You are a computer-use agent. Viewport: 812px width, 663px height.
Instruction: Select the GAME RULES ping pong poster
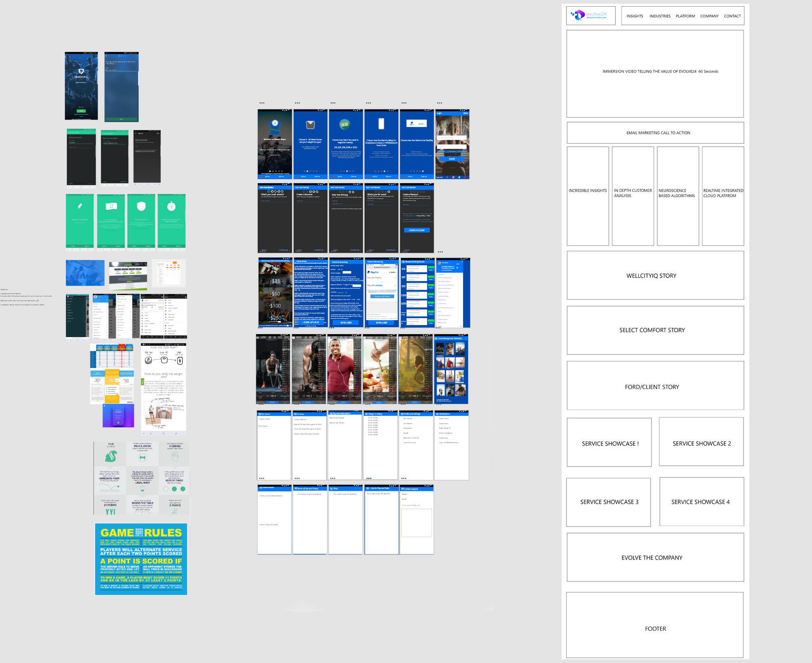[141, 559]
